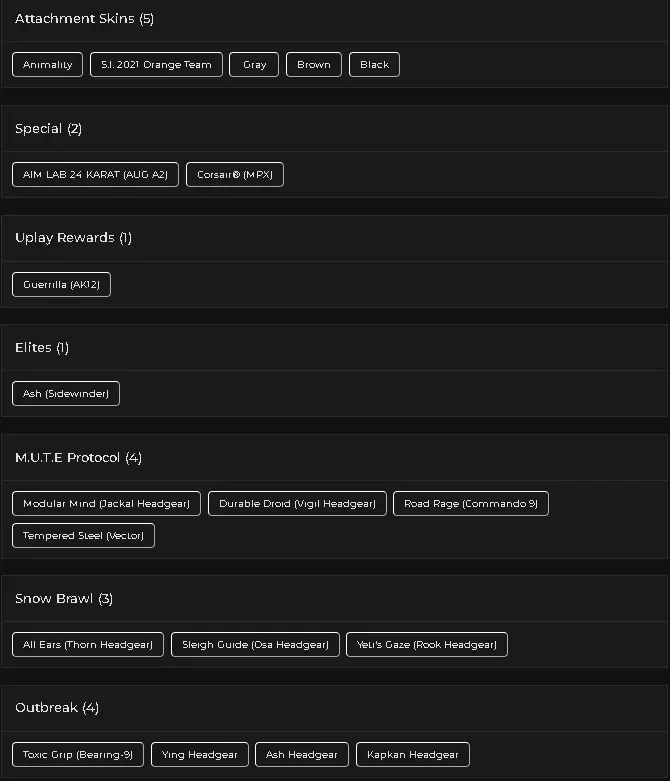Choose the Gray attachment skin
Image resolution: width=670 pixels, height=781 pixels.
pyautogui.click(x=255, y=65)
